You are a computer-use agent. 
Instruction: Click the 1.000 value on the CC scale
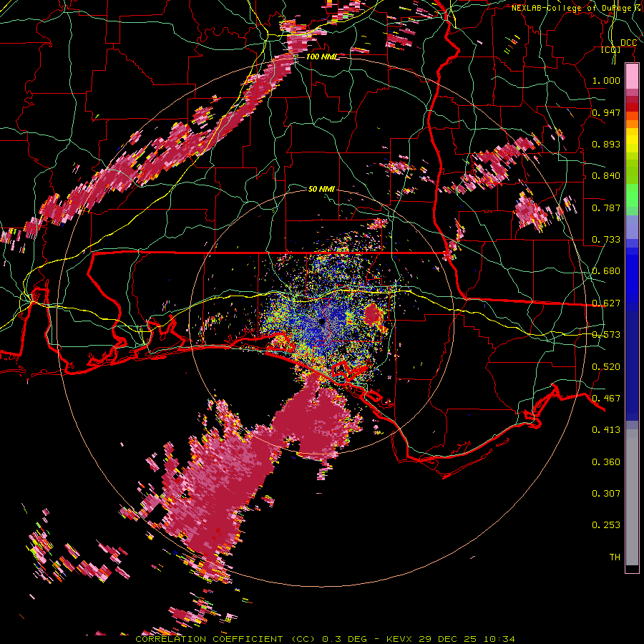(x=606, y=80)
